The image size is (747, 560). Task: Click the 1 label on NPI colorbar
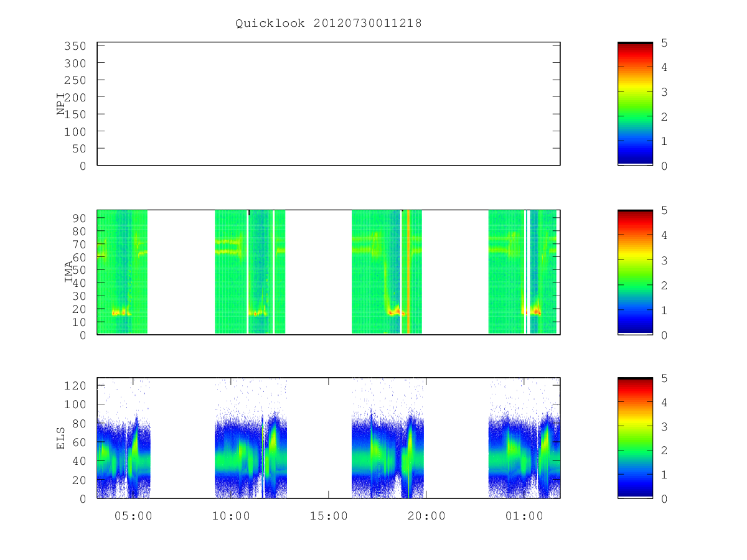pyautogui.click(x=665, y=141)
